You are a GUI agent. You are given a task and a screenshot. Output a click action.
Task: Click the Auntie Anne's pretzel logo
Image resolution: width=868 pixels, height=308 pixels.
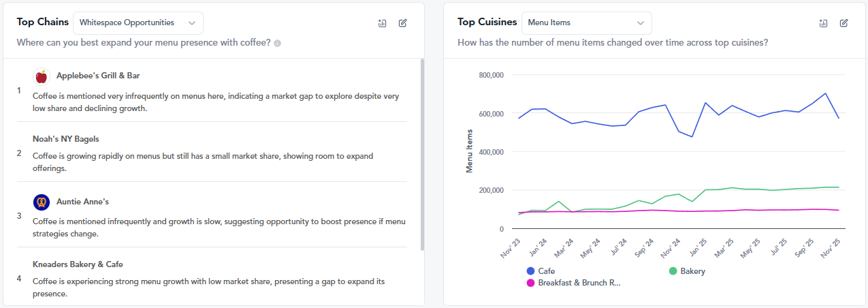coord(42,202)
